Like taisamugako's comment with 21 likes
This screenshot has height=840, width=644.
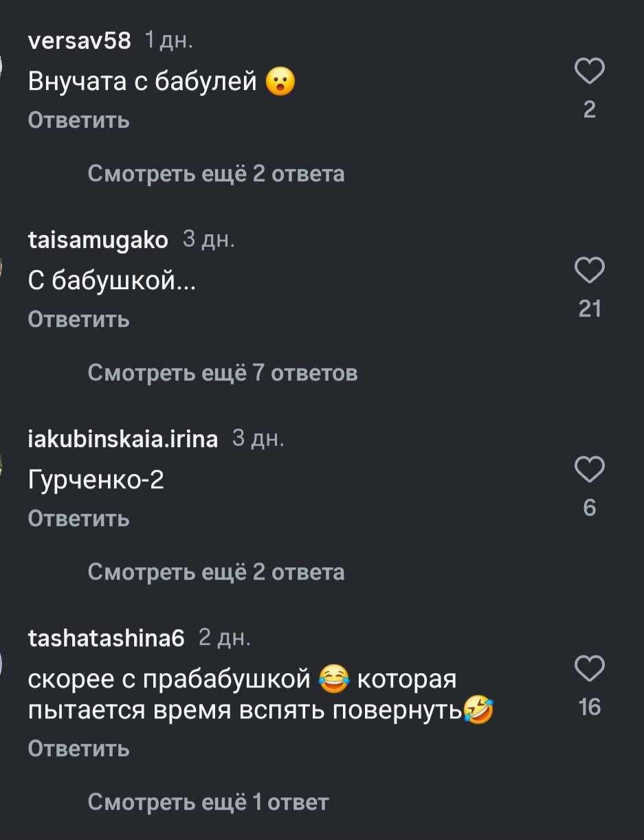point(589,271)
